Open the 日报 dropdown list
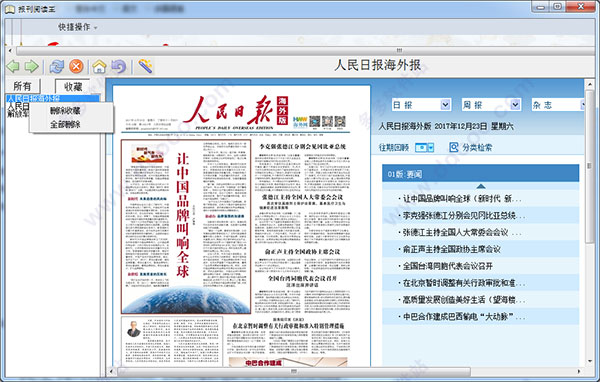Image resolution: width=600 pixels, height=382 pixels. (445, 105)
